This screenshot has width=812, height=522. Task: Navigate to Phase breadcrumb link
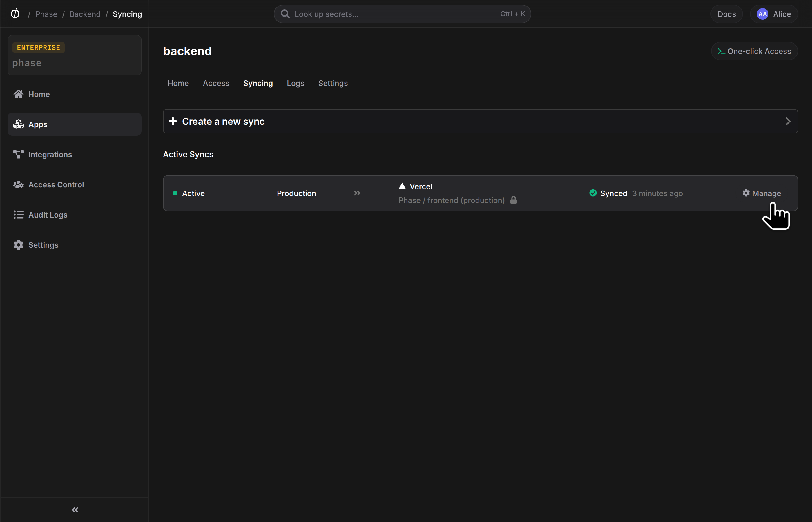46,14
